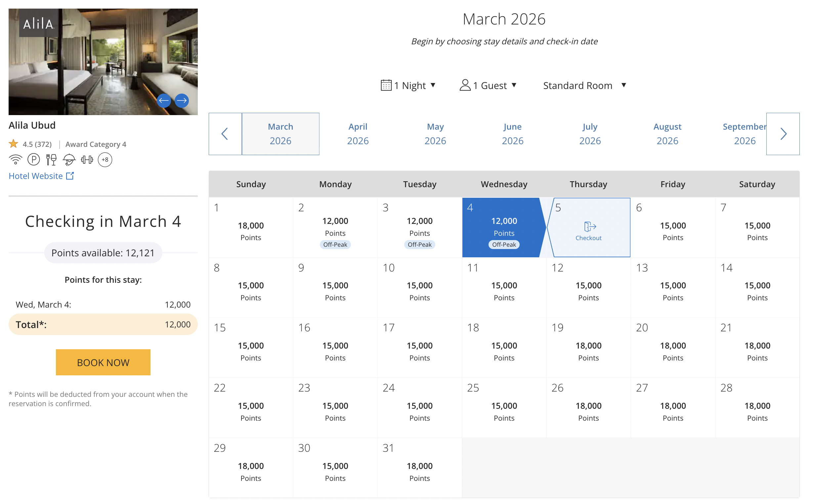Click the WiFi amenity icon
813x504 pixels.
(x=15, y=160)
